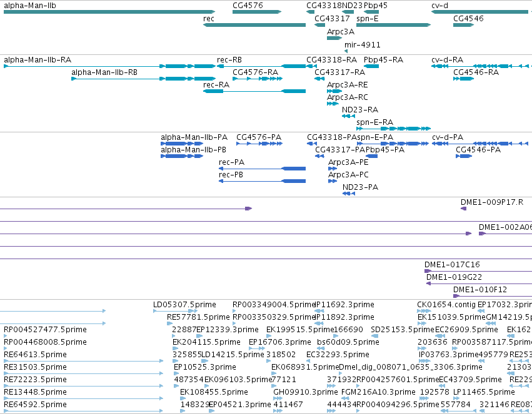Screen dimensions: 532x414
Task: Select the alpha-Man-IIb gene bar
Action: [109, 12]
